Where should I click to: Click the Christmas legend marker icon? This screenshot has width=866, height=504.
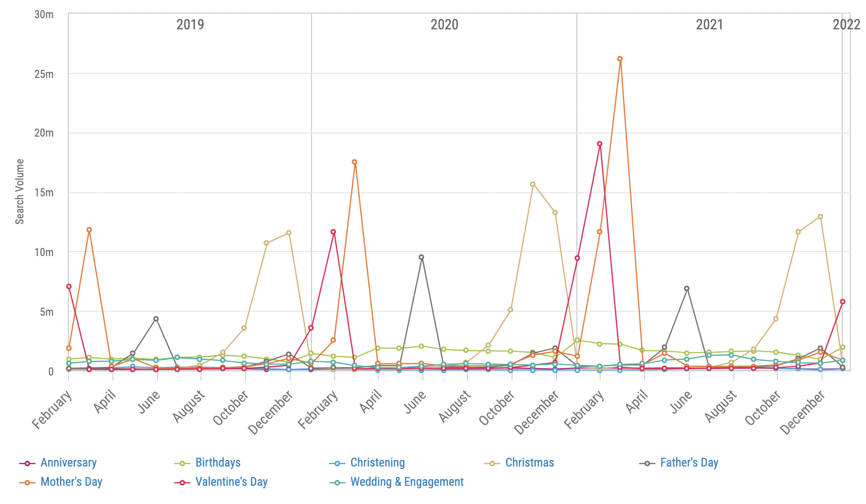point(492,463)
